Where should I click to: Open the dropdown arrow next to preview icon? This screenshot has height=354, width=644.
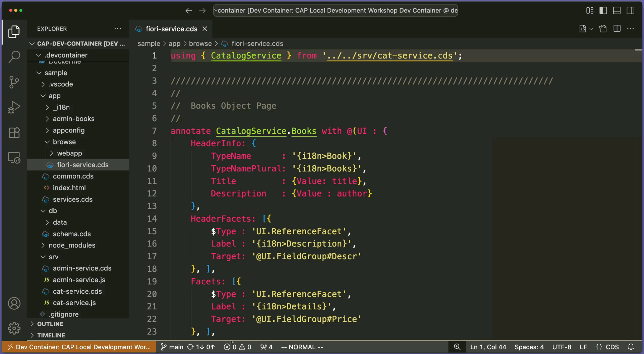point(591,29)
